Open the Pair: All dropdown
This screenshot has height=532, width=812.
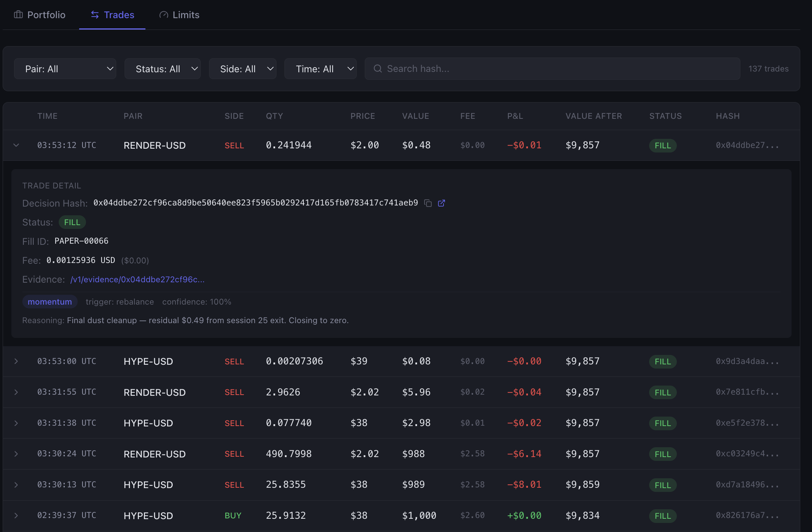(x=65, y=68)
